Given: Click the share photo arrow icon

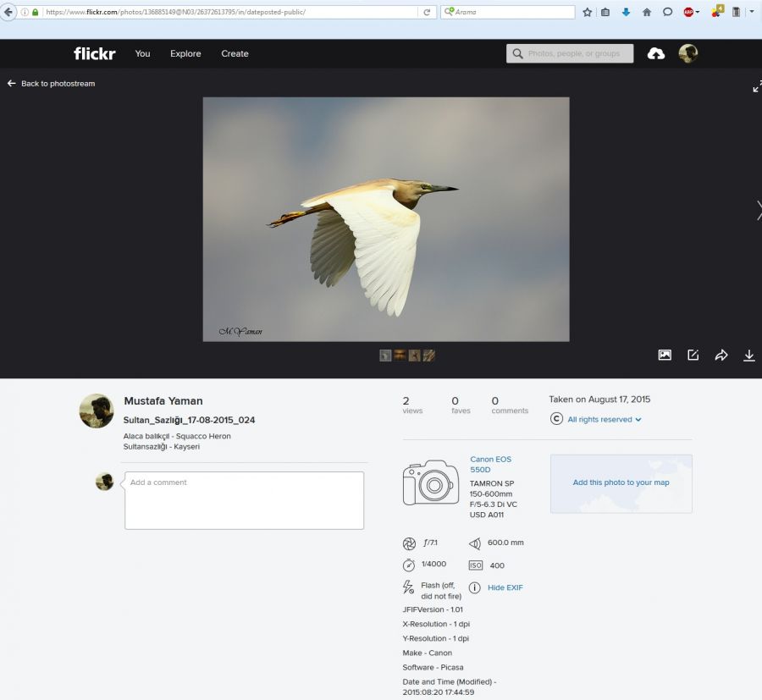Looking at the screenshot, I should (x=721, y=356).
